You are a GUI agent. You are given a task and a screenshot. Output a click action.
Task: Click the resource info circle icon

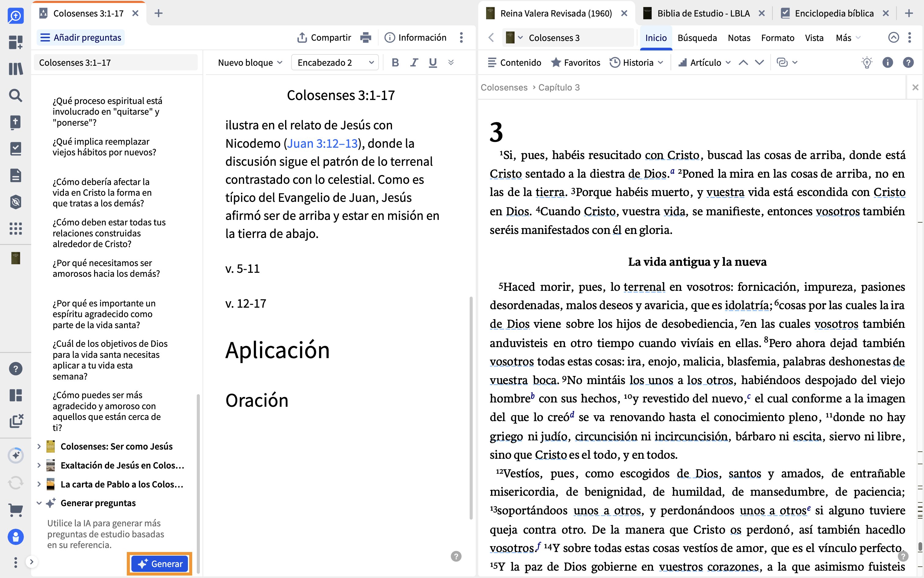pyautogui.click(x=888, y=62)
